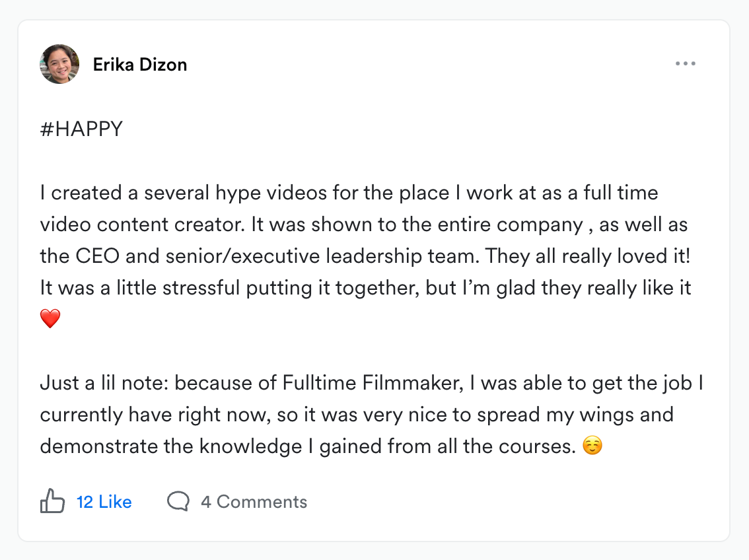Click the phrase "video content creator"
This screenshot has height=560, width=749.
(x=143, y=225)
